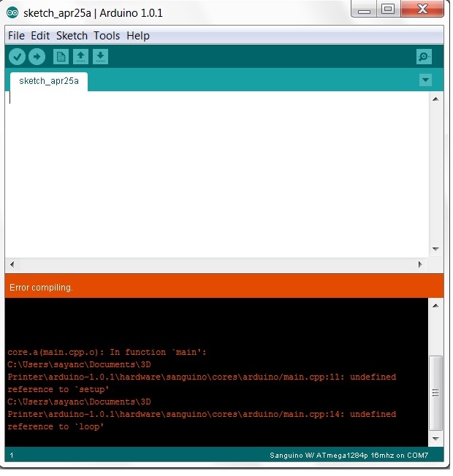
Task: Click the editor scroll-down arrow
Action: click(x=435, y=249)
